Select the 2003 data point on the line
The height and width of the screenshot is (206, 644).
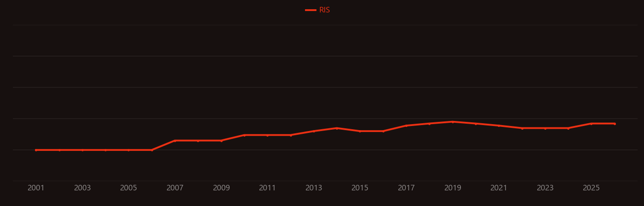coord(82,150)
